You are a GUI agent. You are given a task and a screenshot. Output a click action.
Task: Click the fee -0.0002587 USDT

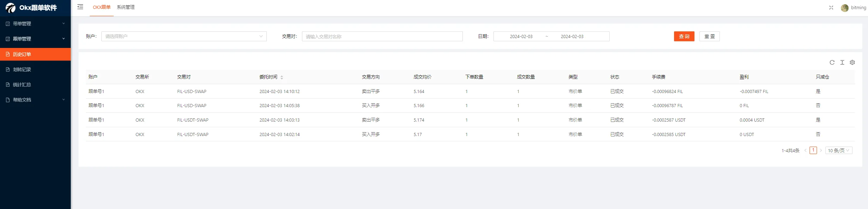[669, 120]
